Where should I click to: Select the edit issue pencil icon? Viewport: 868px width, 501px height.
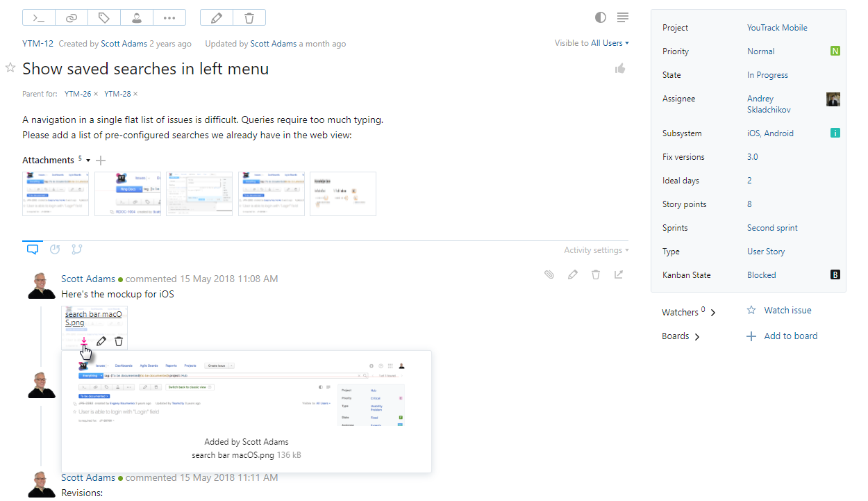217,17
